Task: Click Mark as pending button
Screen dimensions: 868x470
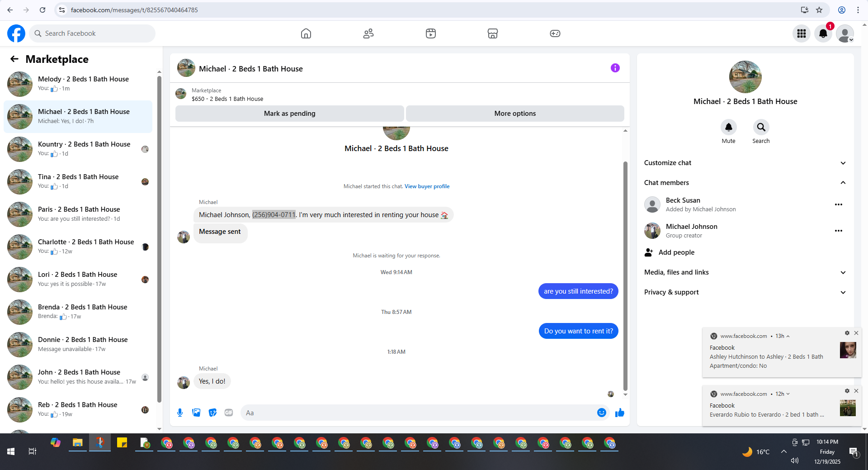Action: (x=290, y=114)
